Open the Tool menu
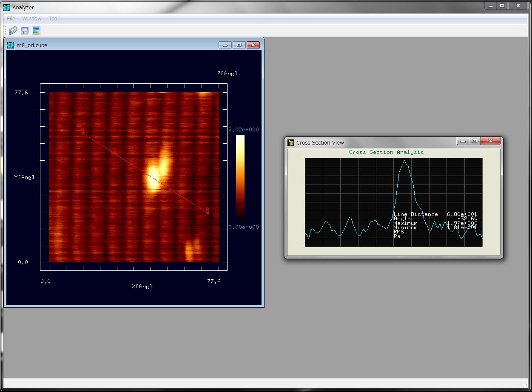The width and height of the screenshot is (532, 392). 54,19
